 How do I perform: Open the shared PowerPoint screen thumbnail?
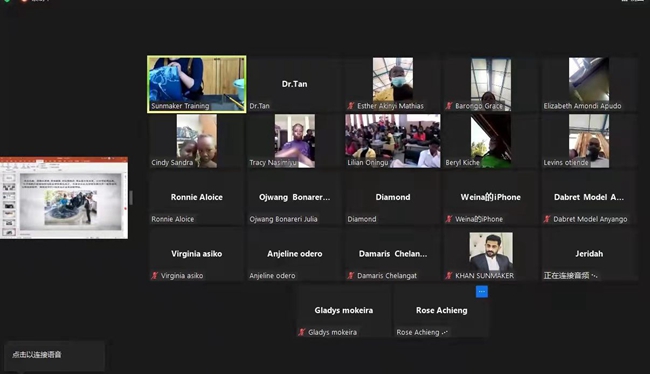64,198
